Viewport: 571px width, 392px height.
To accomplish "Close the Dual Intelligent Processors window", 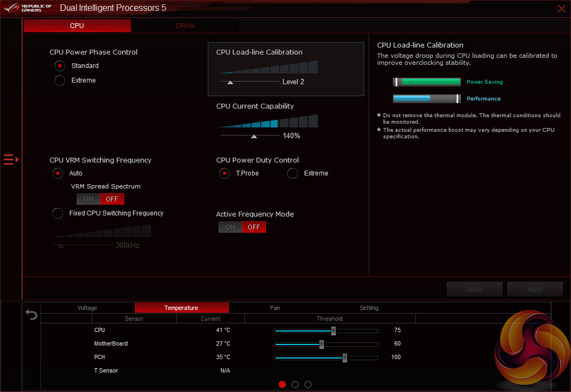I will pyautogui.click(x=561, y=8).
